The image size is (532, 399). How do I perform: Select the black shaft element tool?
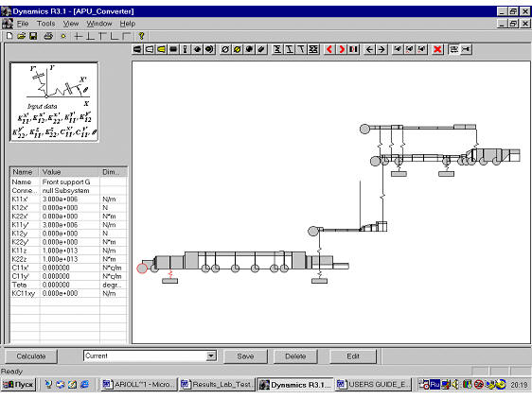point(137,49)
